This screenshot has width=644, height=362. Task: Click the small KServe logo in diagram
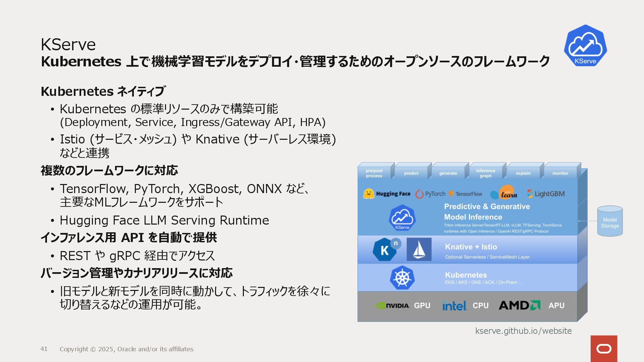(402, 218)
